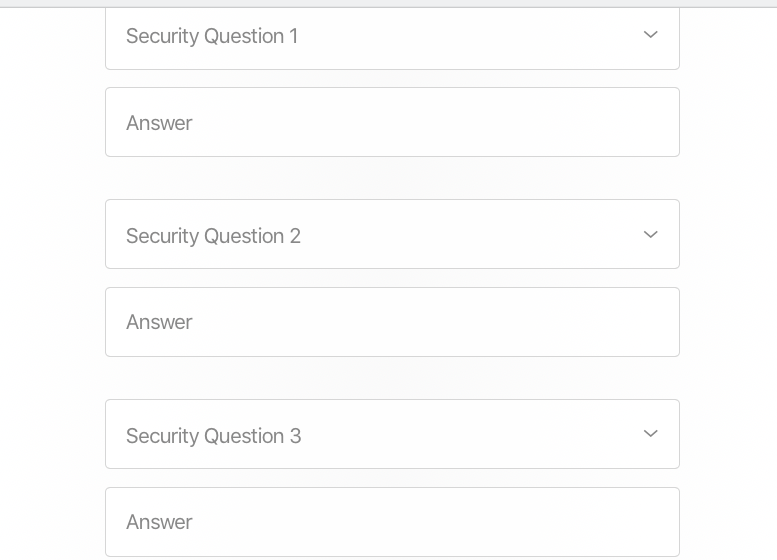777x560 pixels.
Task: Click the chevron arrow for Security Question 2
Action: pyautogui.click(x=650, y=235)
